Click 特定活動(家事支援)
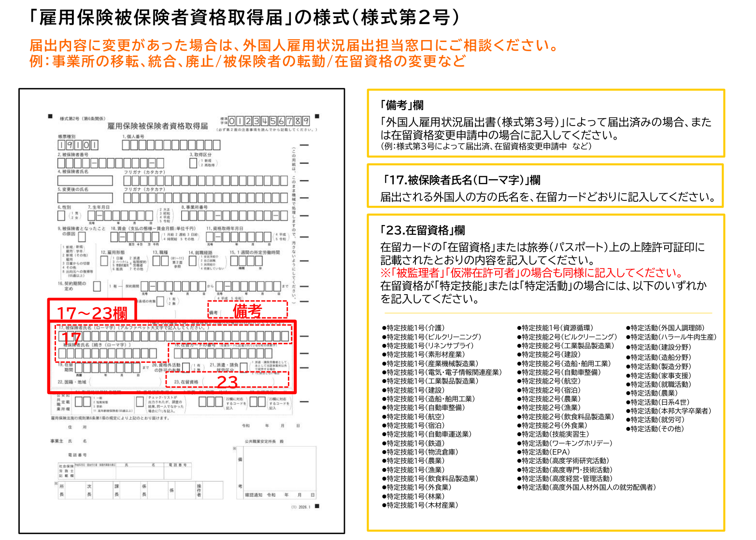756x540 pixels. pyautogui.click(x=658, y=376)
